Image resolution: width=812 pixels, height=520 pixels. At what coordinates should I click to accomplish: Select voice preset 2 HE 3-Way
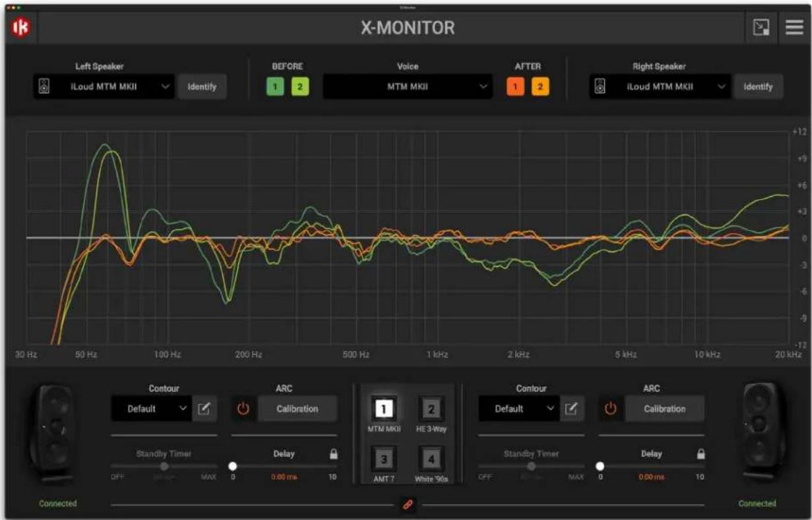click(x=431, y=410)
